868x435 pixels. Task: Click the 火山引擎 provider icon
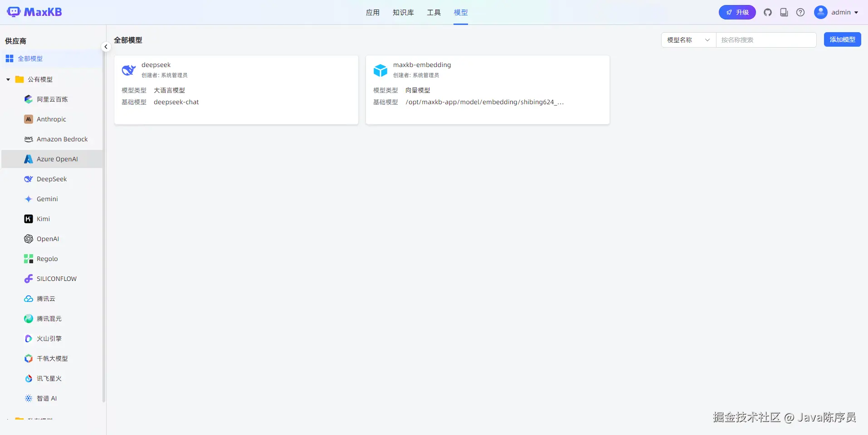click(x=29, y=338)
